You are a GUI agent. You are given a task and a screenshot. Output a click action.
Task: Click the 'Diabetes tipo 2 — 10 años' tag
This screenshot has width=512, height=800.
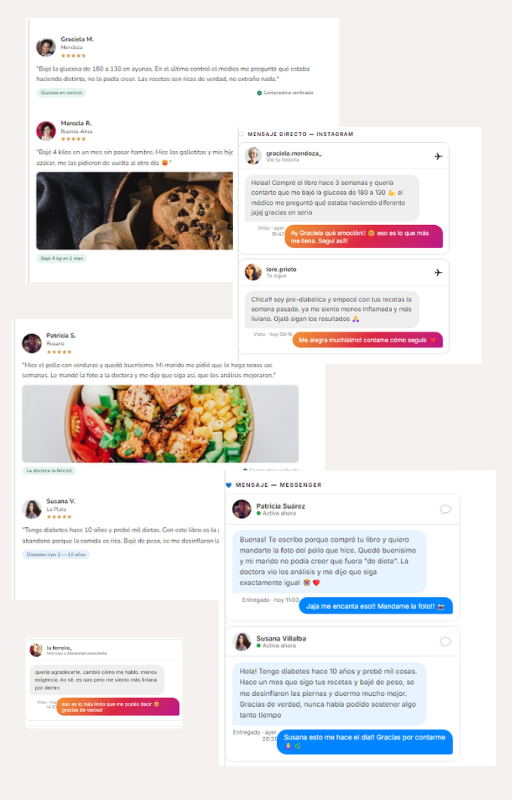point(56,554)
